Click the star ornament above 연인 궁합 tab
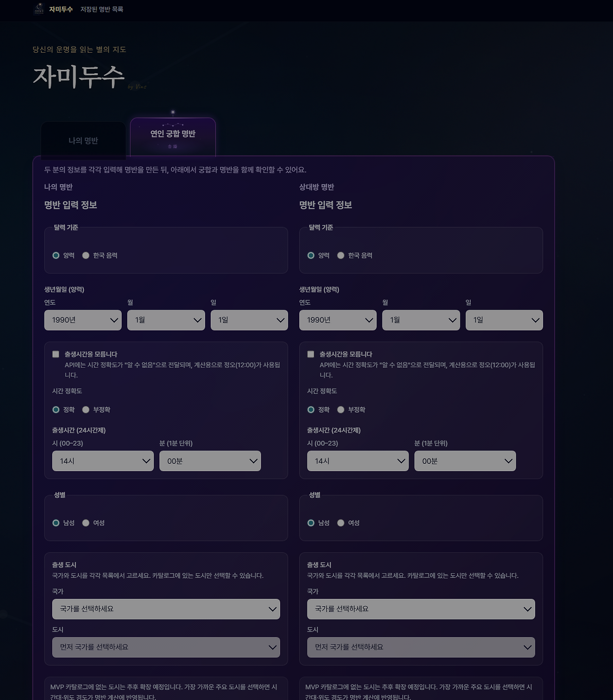 [173, 113]
